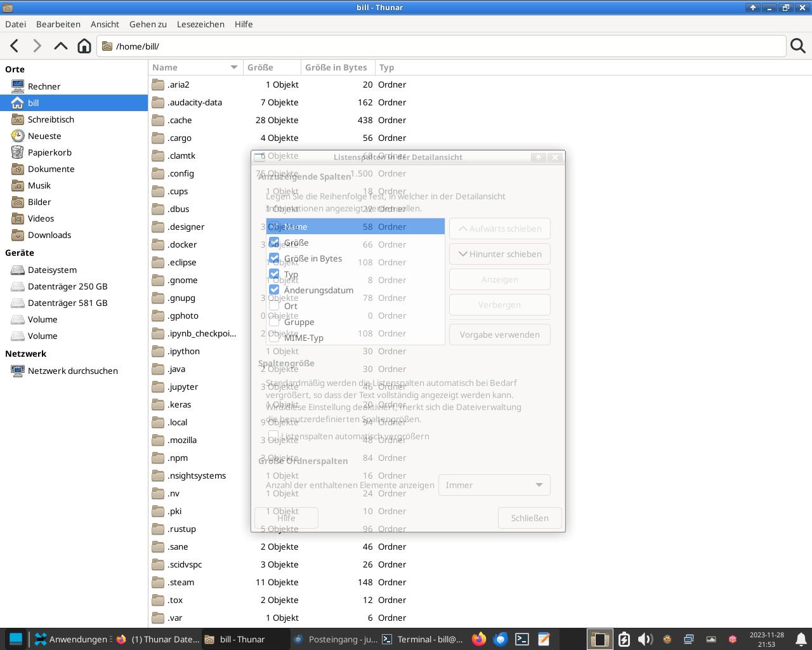
Task: Open Videos folder in sidebar
Action: [x=74, y=218]
